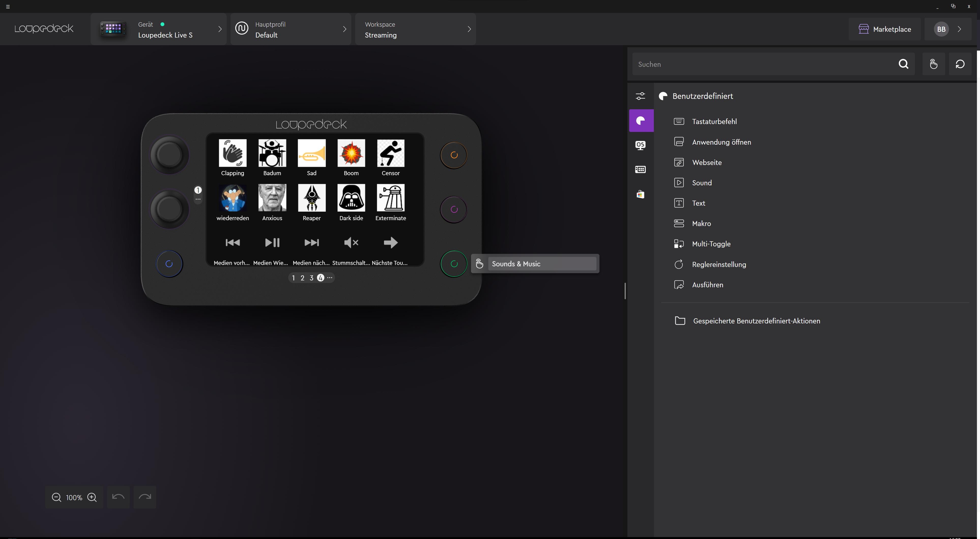
Task: Open the settings sliders sidebar icon
Action: [641, 96]
